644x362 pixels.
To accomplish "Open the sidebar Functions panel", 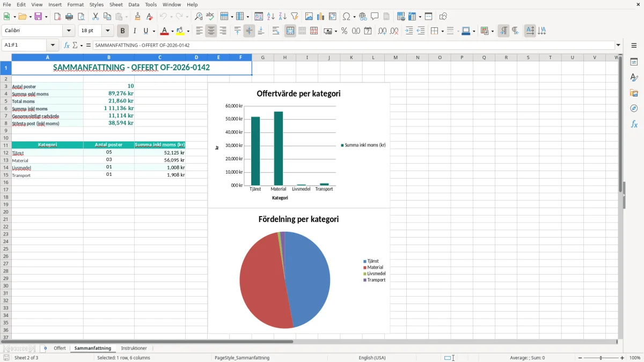I will [634, 124].
